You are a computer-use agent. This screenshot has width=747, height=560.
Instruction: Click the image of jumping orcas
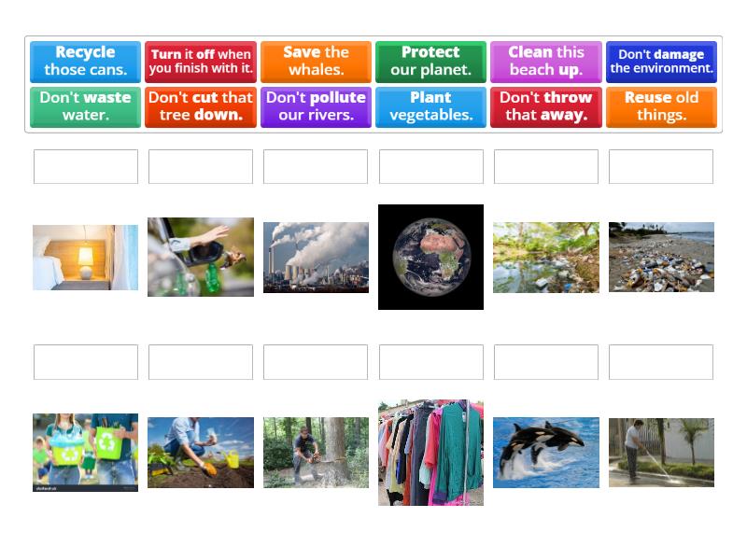pos(545,452)
